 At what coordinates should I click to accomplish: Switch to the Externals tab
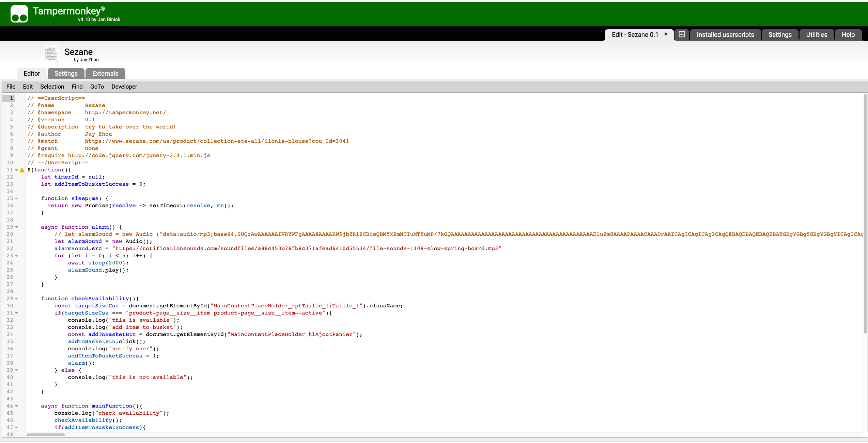coord(105,74)
